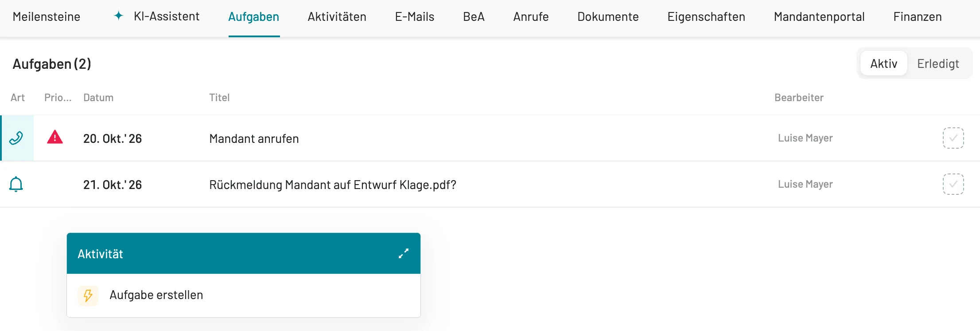This screenshot has height=331, width=980.
Task: Switch filter to Erledigt
Action: click(x=938, y=63)
